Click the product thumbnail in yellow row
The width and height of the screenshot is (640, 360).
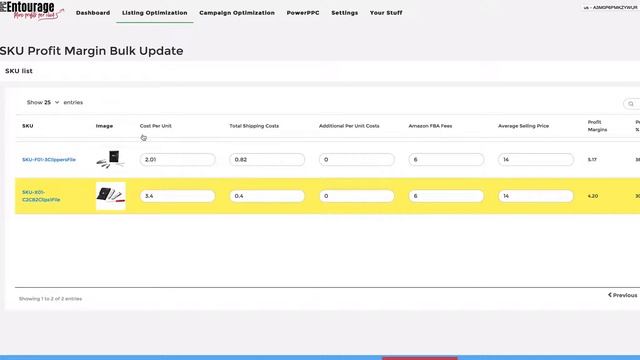coord(111,196)
